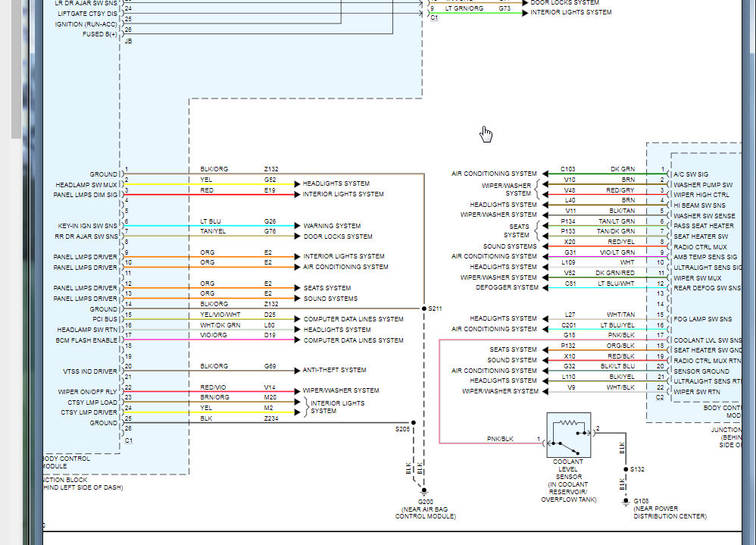Viewport: 756px width, 545px height.
Task: Select the LT GRN/ORG wire label at top
Action: pyautogui.click(x=464, y=8)
